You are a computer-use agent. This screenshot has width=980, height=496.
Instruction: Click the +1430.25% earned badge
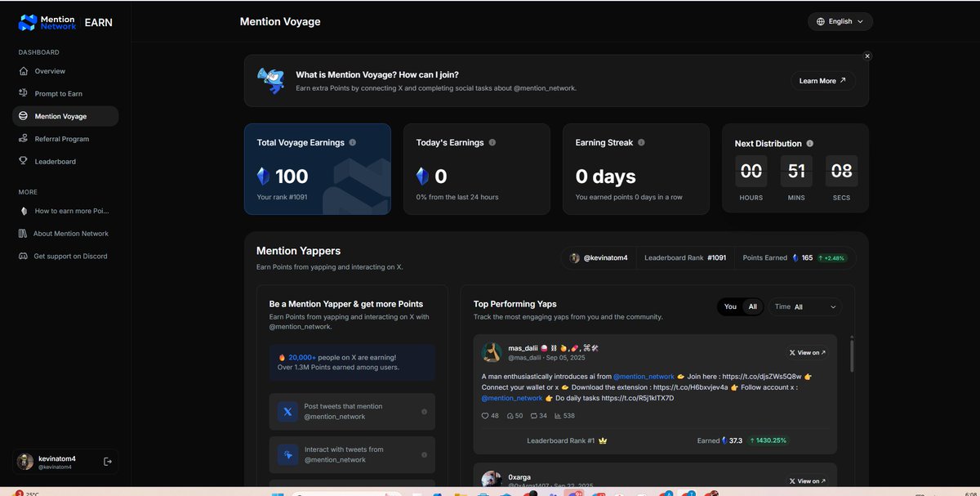tap(768, 440)
